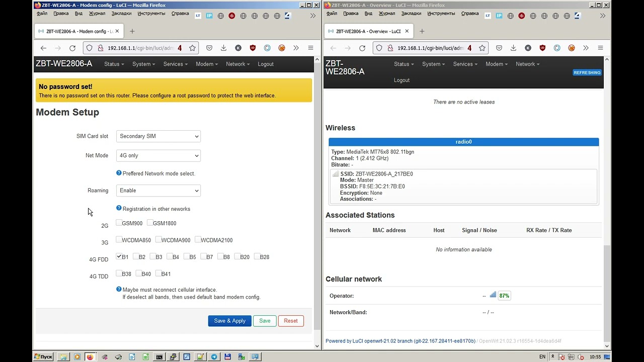Enable GSM900 band checkbox

click(119, 223)
